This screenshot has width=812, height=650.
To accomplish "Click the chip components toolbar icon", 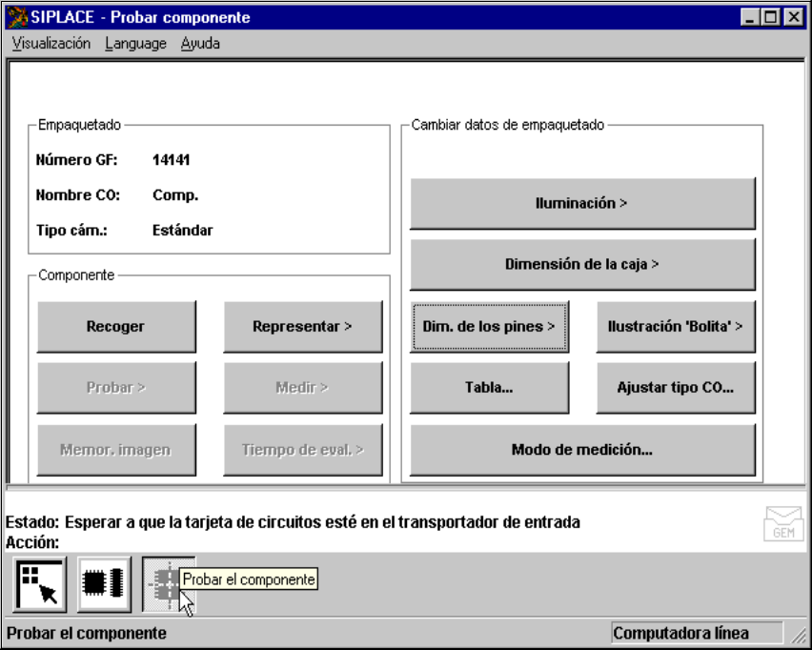I will (x=104, y=584).
